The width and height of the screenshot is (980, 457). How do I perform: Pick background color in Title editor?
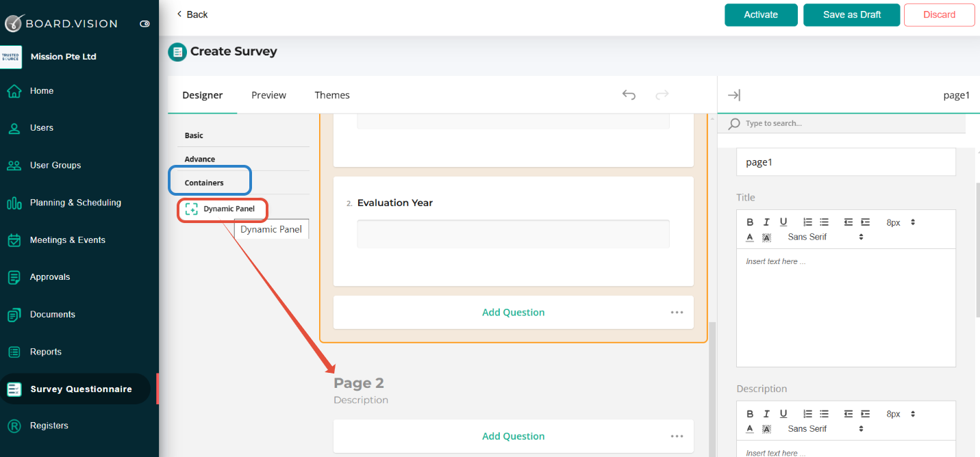[x=766, y=237]
